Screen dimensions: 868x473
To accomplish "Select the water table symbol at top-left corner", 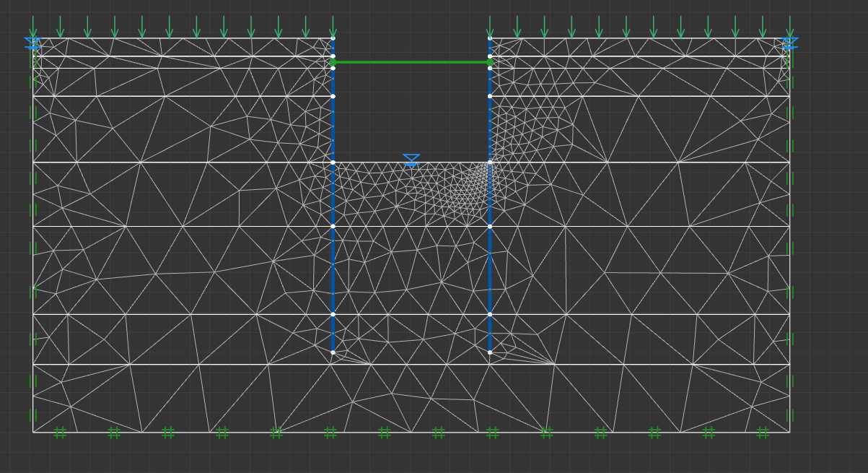I will [33, 43].
